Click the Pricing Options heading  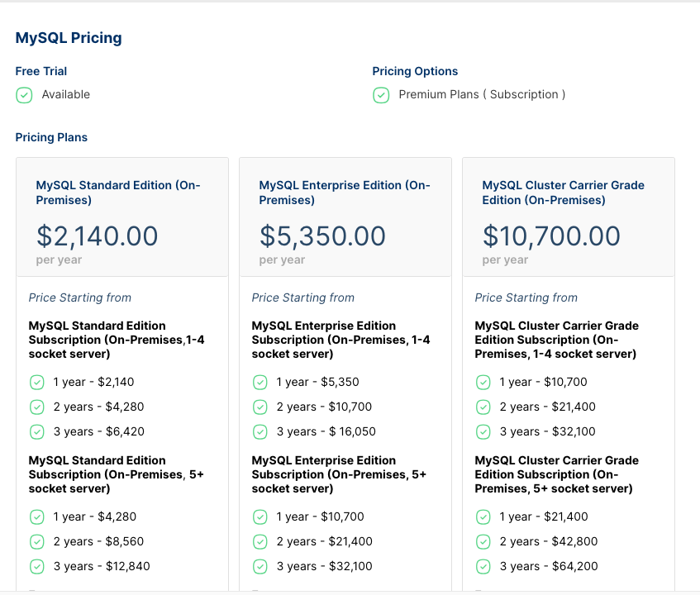[x=415, y=71]
